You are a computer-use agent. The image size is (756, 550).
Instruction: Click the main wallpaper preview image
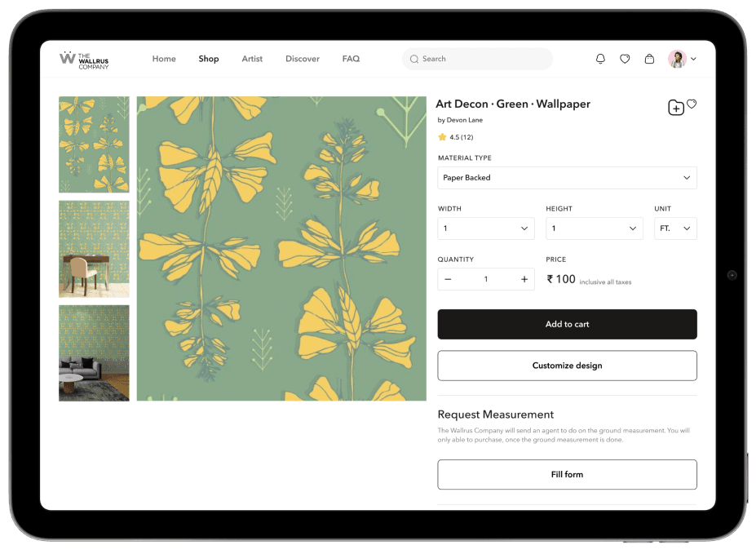[281, 248]
